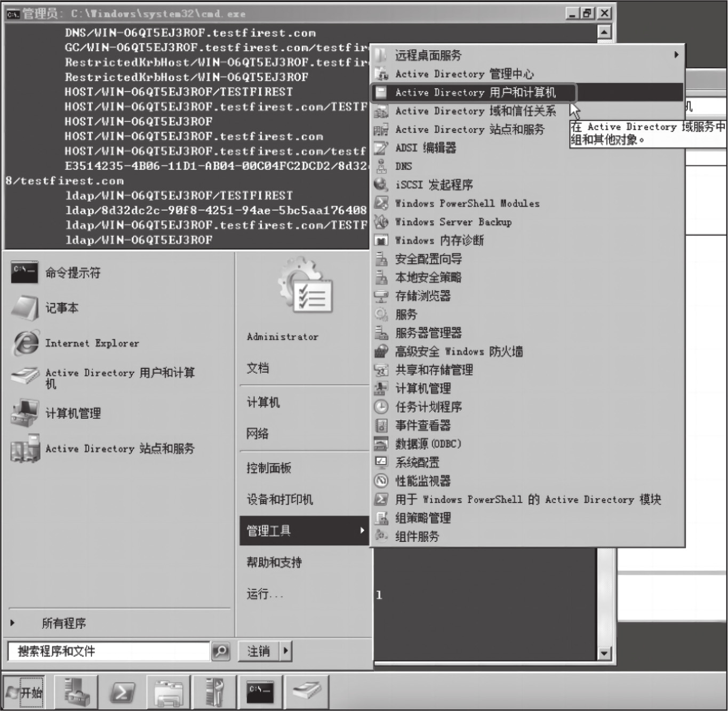This screenshot has height=711, width=728.
Task: Switch to cmd.exe taskbar button
Action: click(x=260, y=692)
